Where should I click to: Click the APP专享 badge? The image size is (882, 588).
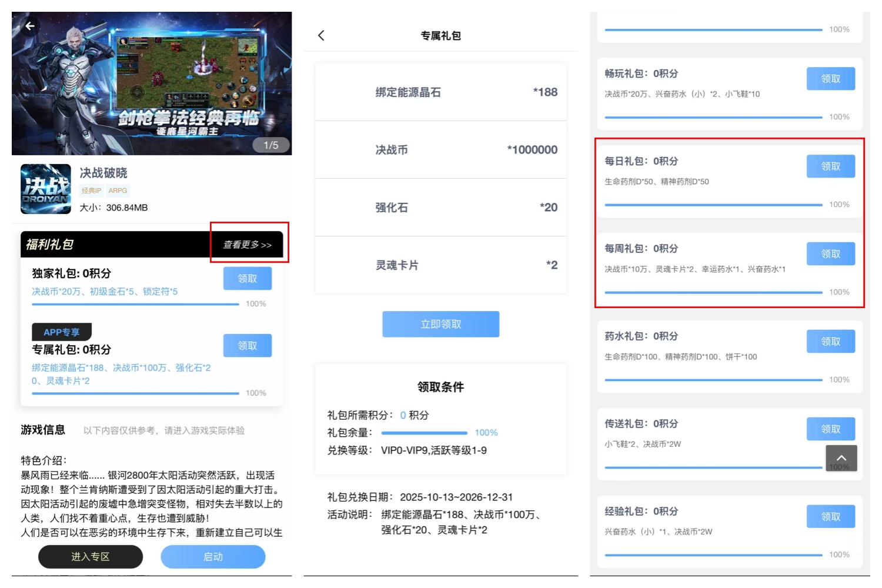tap(61, 332)
